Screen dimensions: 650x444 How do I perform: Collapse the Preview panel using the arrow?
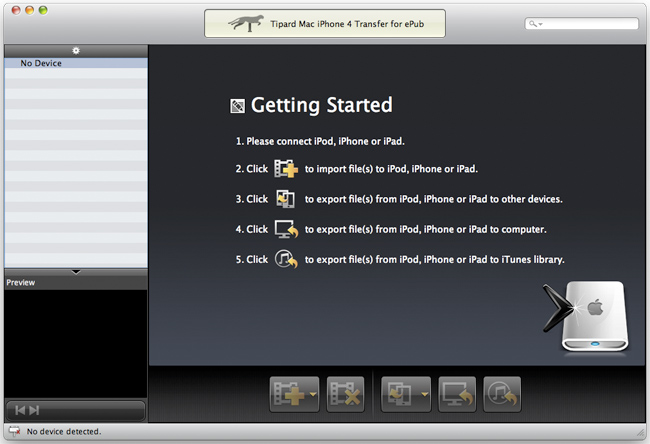pos(76,272)
